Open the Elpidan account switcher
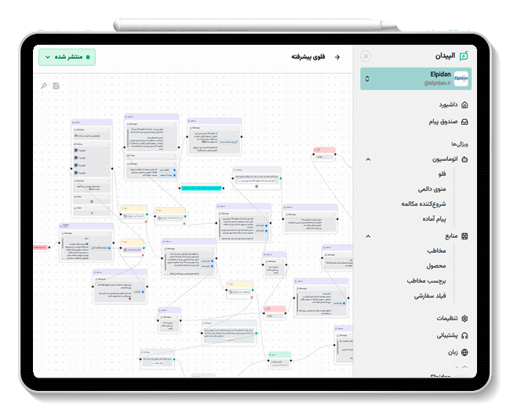Screen dimensions: 510x420 click(416, 78)
